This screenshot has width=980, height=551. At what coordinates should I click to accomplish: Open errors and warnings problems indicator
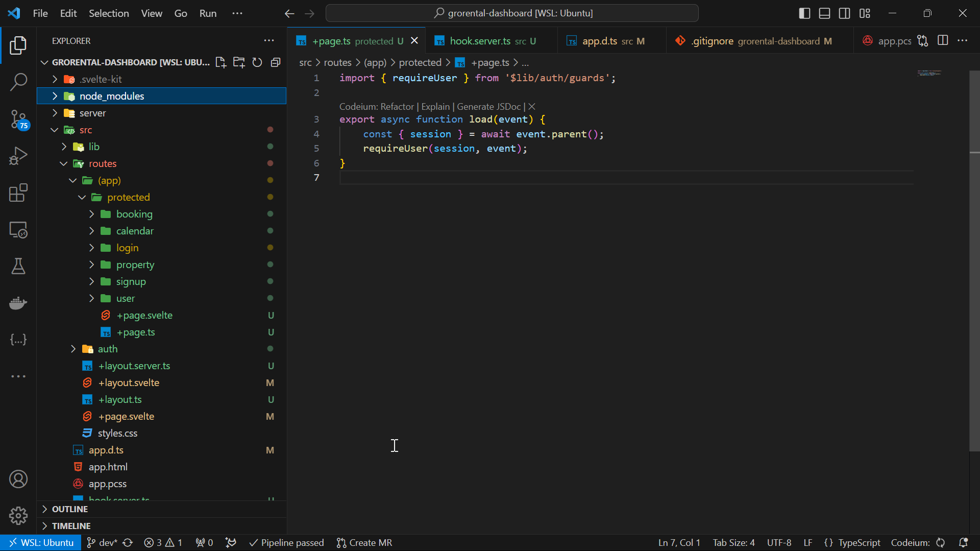point(163,543)
